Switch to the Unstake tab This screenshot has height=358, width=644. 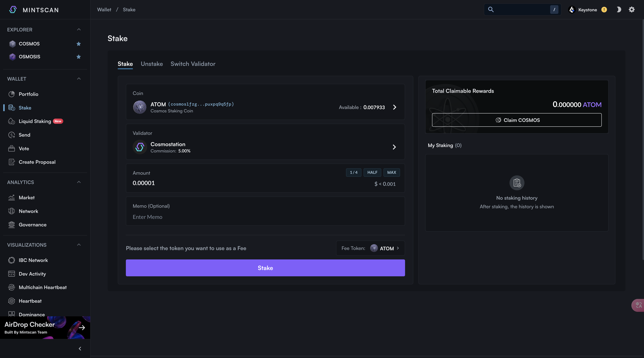pyautogui.click(x=152, y=64)
